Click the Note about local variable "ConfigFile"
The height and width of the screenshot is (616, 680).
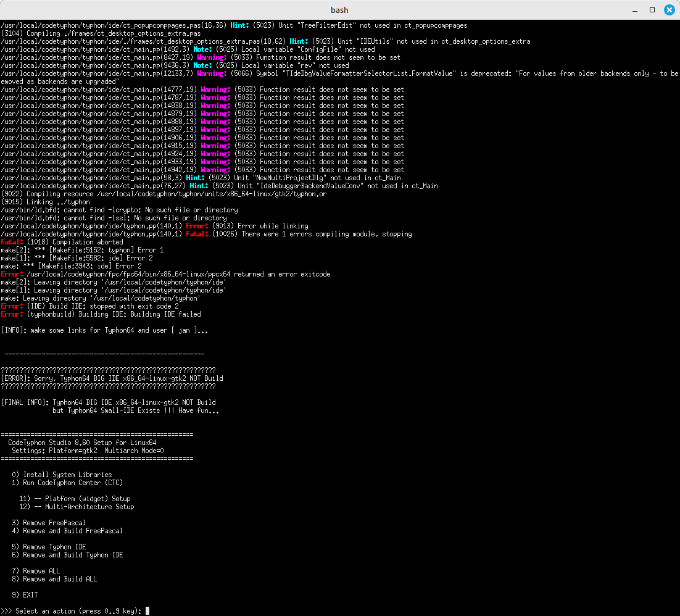[x=188, y=49]
